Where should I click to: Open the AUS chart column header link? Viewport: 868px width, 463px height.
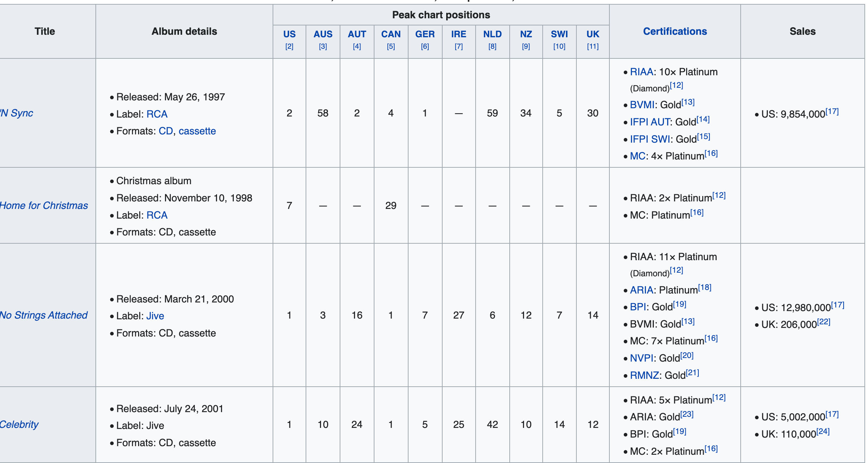coord(323,34)
